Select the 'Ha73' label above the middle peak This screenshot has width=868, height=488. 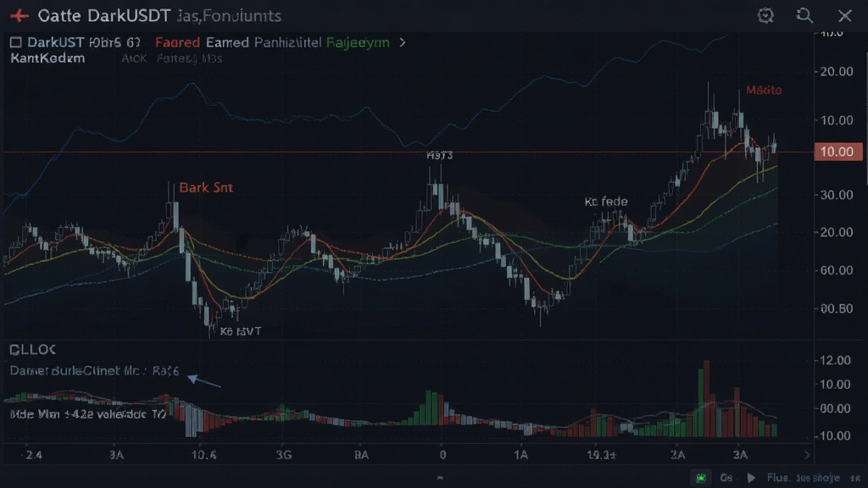[440, 156]
